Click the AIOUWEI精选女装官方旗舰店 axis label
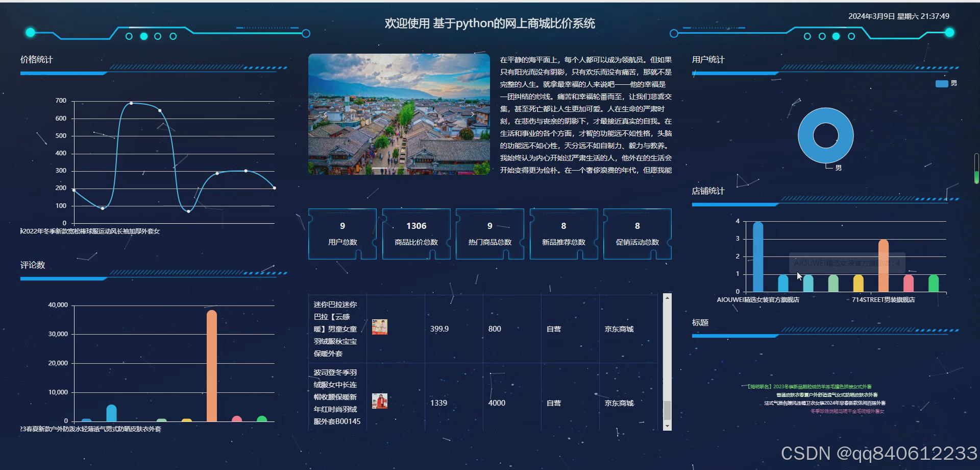Viewport: 980px width, 470px height. click(758, 300)
